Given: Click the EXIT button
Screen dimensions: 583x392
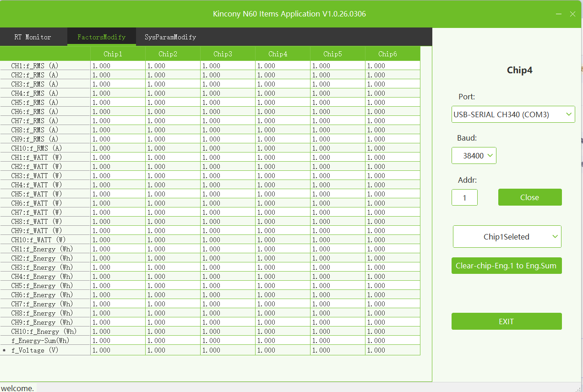Looking at the screenshot, I should (506, 321).
